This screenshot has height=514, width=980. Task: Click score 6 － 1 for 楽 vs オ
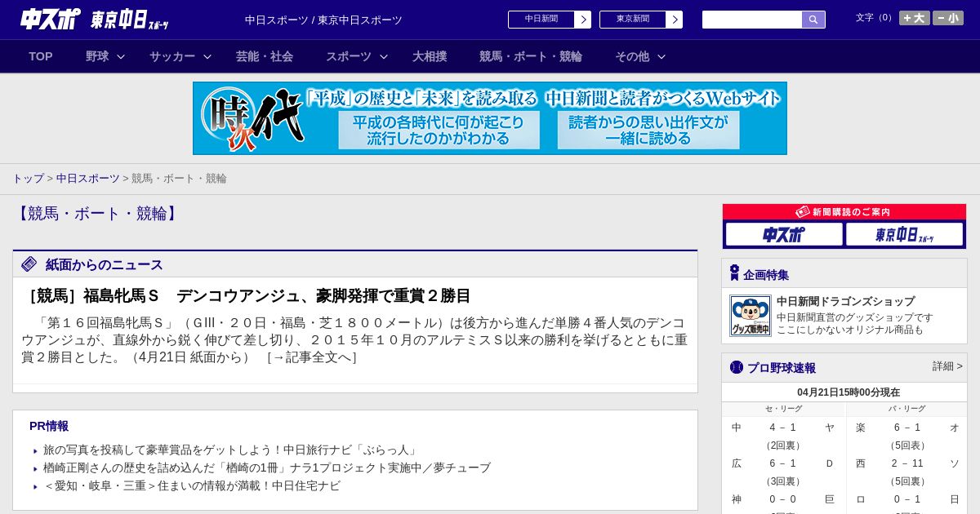pos(906,428)
